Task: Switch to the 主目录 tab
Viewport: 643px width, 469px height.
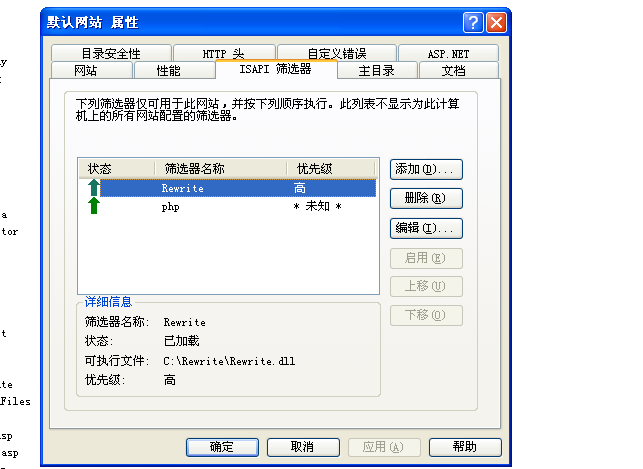Action: [376, 70]
